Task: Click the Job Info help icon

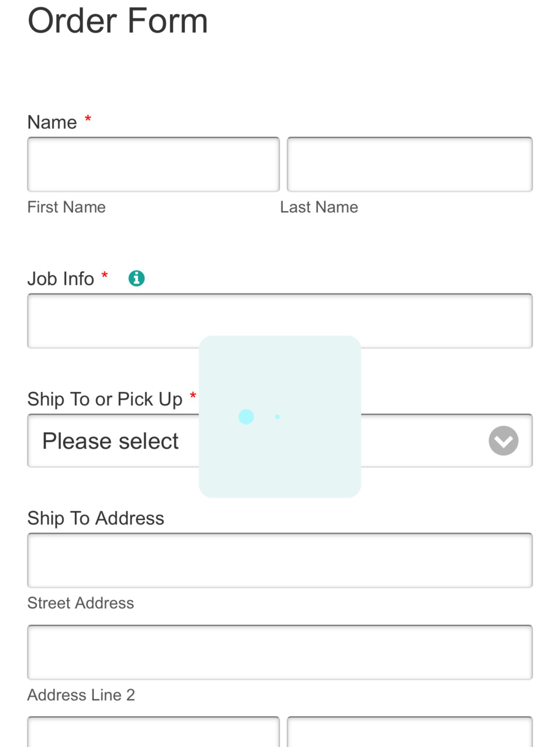Action: [x=136, y=278]
